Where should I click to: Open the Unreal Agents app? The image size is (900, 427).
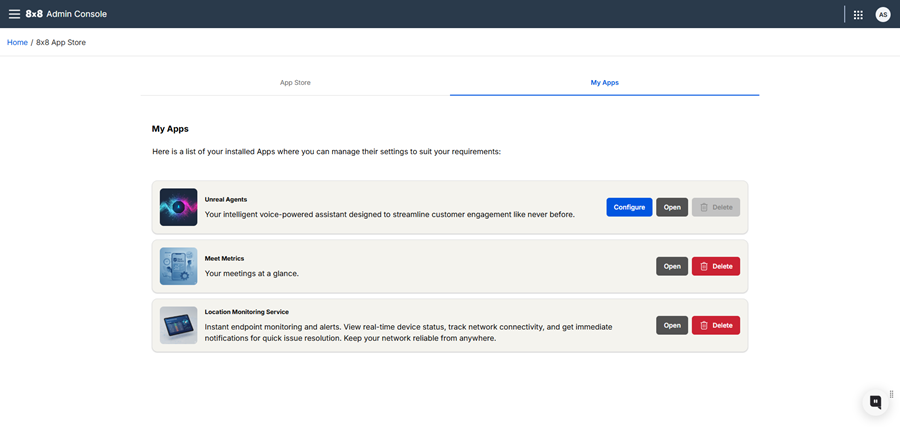[x=672, y=207]
